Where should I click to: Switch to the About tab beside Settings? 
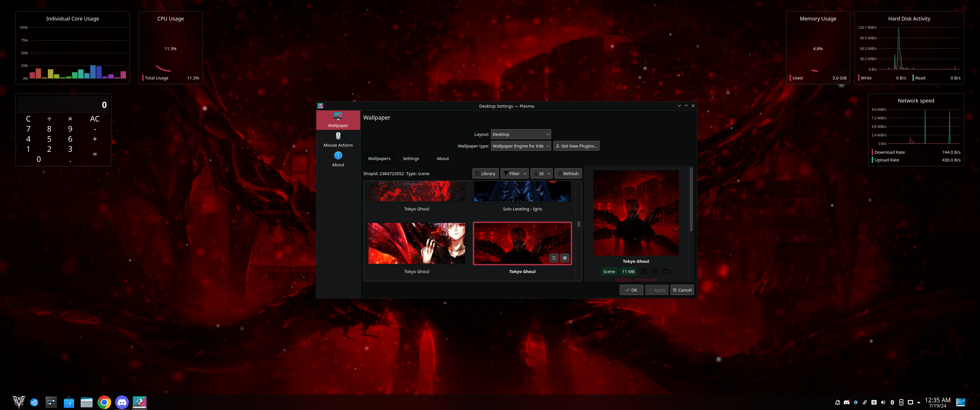click(x=443, y=159)
